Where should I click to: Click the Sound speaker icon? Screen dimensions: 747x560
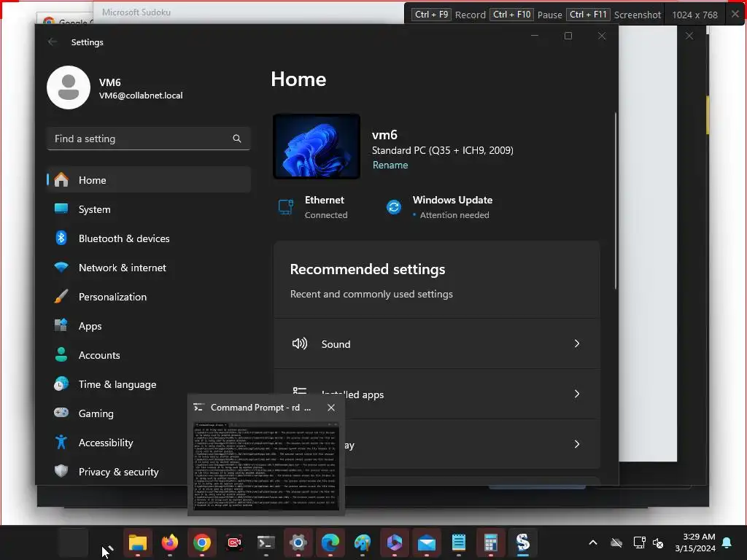point(300,344)
